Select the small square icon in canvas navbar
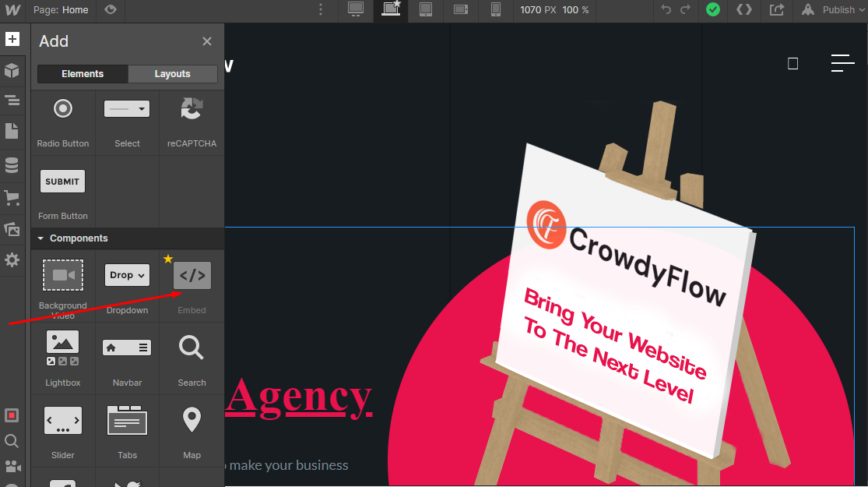Image resolution: width=868 pixels, height=487 pixels. (792, 64)
